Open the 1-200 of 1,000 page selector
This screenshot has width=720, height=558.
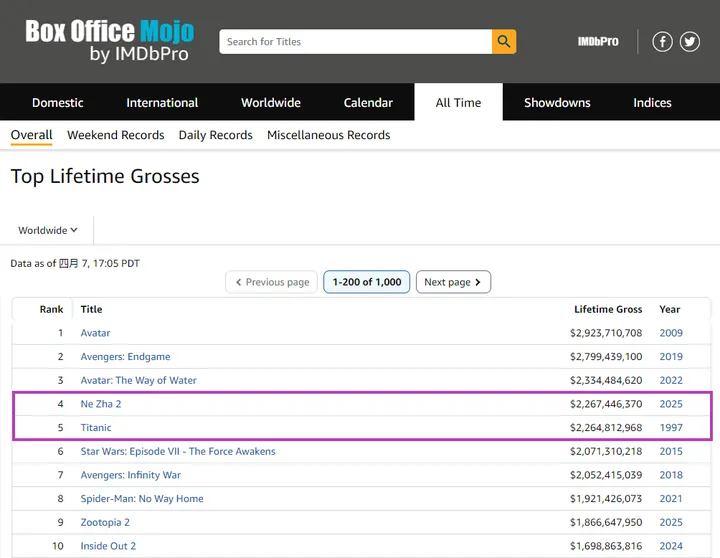pos(366,282)
